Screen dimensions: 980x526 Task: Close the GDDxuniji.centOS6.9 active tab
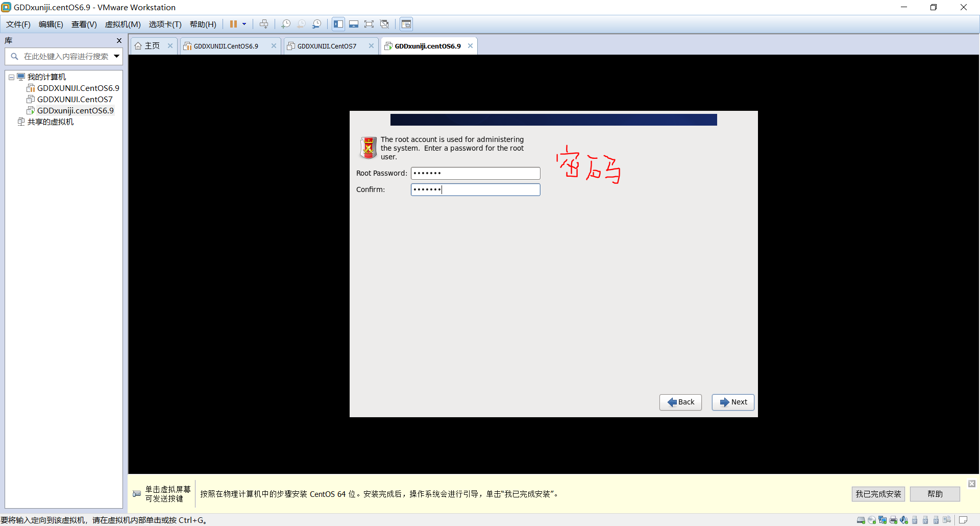click(471, 46)
